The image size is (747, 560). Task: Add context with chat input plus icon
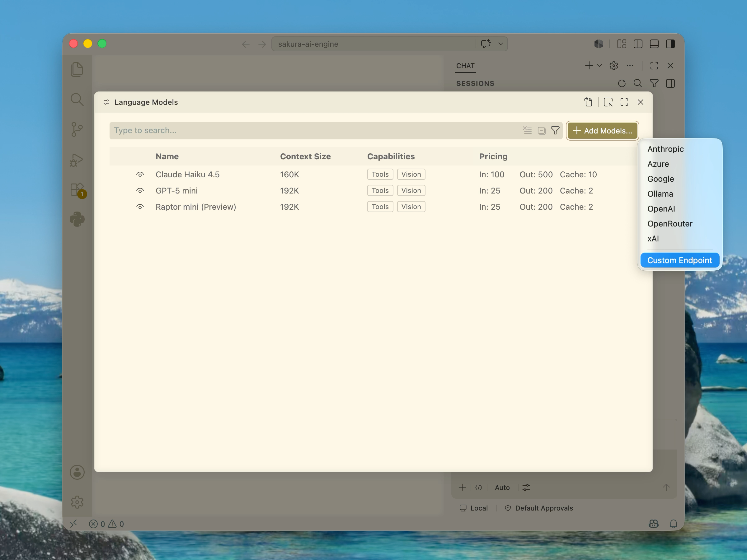(x=462, y=488)
